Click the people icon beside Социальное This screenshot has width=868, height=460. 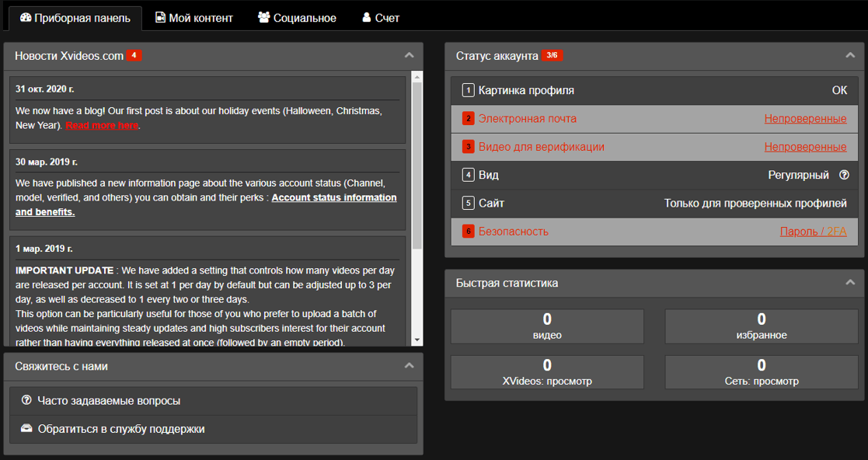[x=264, y=18]
